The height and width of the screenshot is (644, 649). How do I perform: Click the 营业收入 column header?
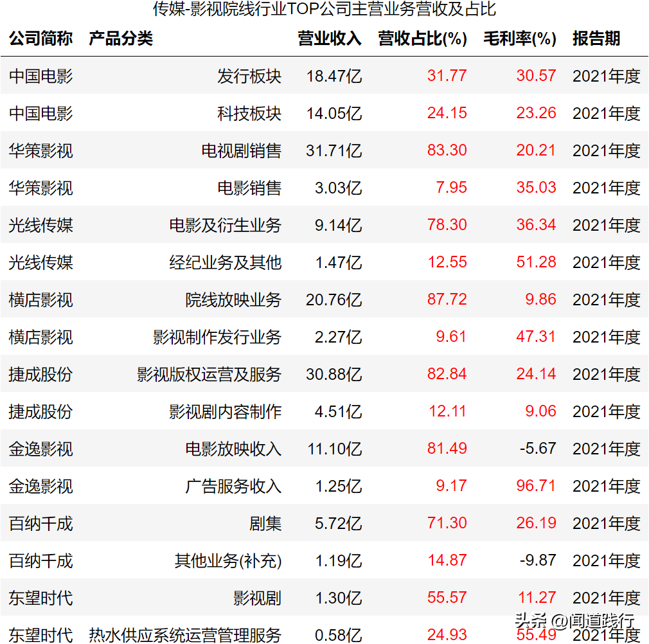click(330, 39)
